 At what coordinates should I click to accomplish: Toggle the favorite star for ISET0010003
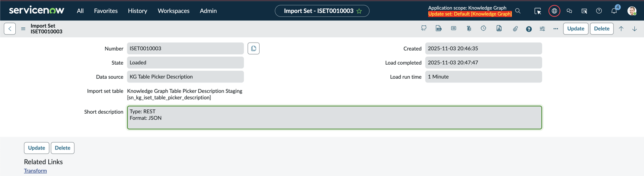click(x=359, y=11)
